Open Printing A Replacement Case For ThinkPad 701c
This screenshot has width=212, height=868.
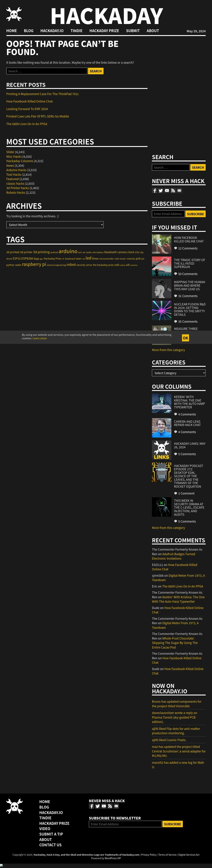[x=43, y=94]
